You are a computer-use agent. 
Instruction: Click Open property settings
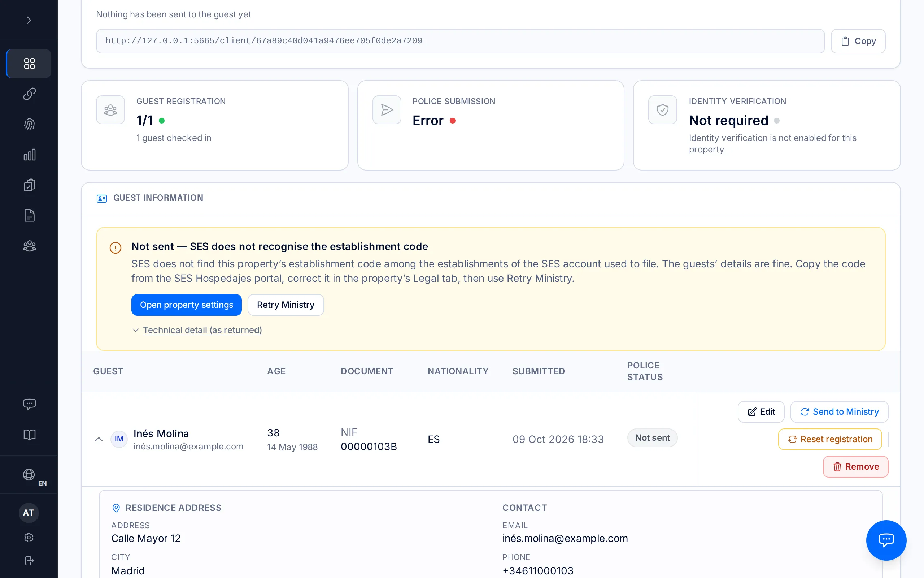[x=186, y=305]
